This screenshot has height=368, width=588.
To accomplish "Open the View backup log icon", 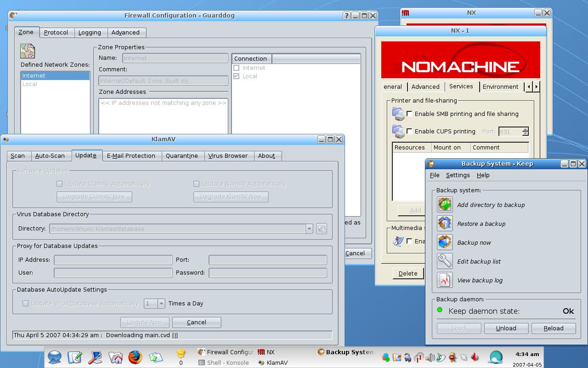I will [445, 280].
